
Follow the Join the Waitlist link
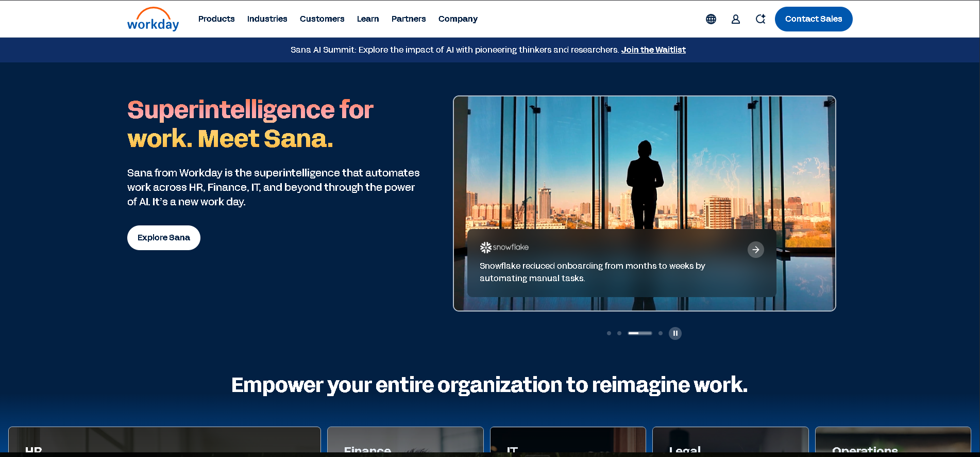[x=653, y=50]
